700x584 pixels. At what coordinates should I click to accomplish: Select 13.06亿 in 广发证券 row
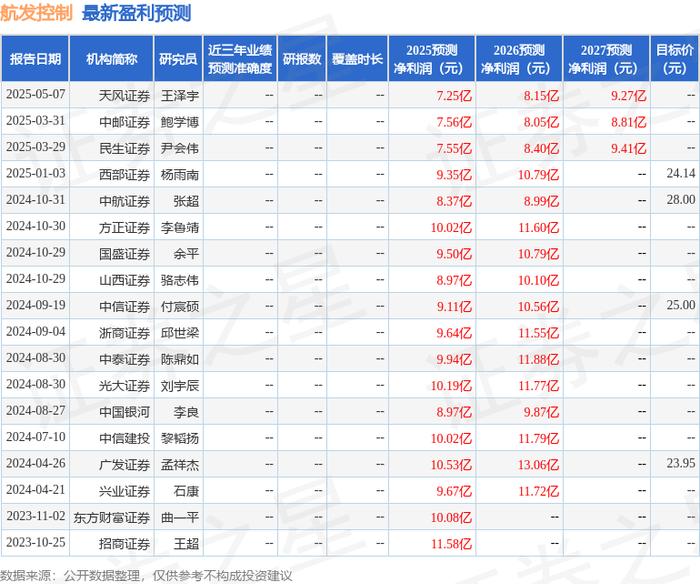point(538,464)
